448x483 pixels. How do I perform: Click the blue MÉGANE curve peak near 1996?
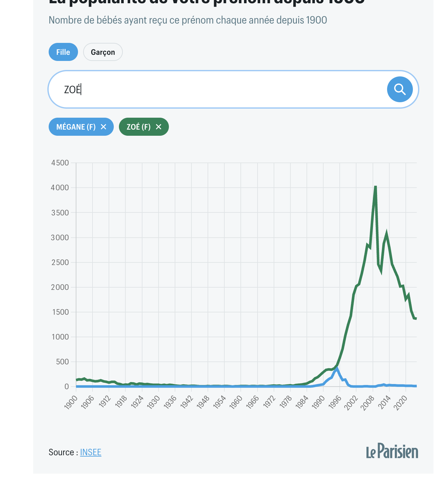coord(337,368)
